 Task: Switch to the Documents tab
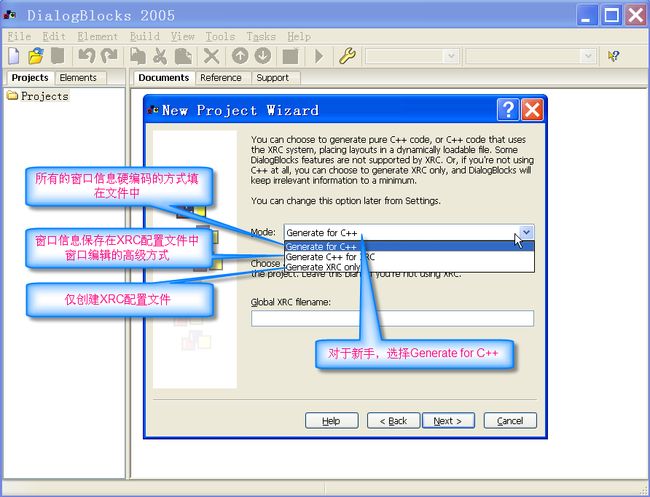[x=164, y=78]
